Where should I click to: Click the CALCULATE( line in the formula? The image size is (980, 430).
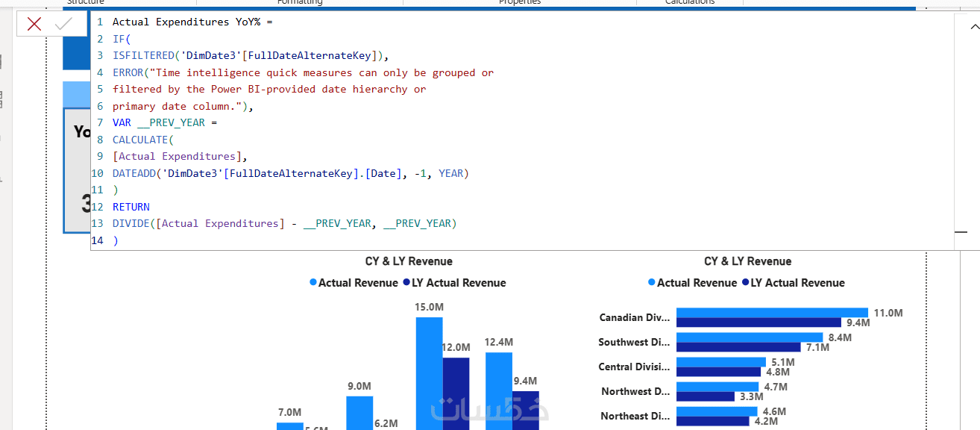pos(143,140)
